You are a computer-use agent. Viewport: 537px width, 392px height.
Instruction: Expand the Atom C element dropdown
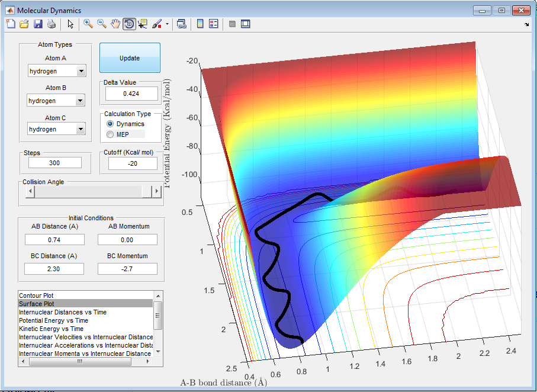point(81,129)
